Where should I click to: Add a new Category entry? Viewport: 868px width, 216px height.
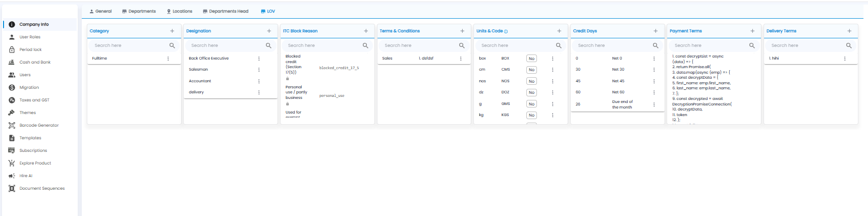(172, 31)
